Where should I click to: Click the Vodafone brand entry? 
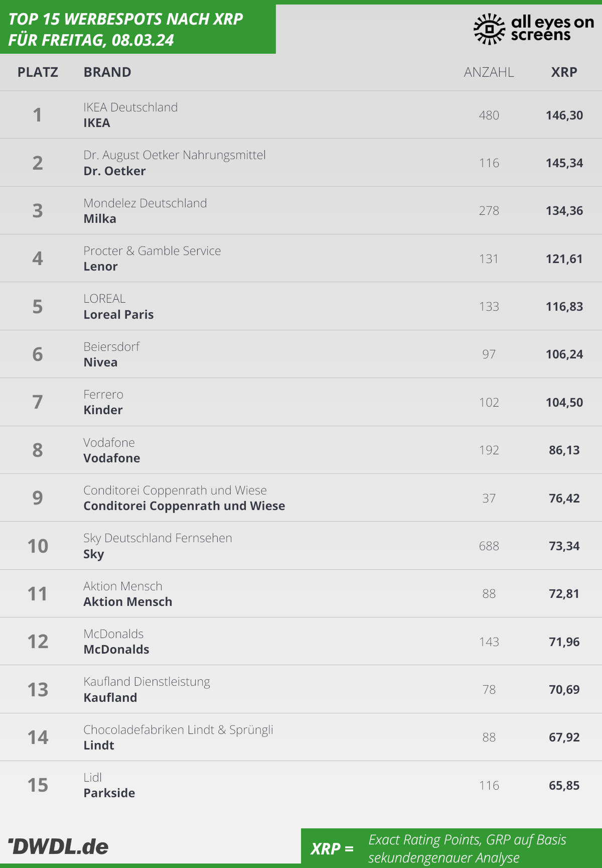[112, 458]
